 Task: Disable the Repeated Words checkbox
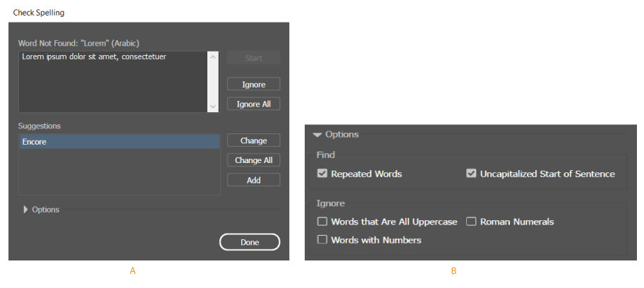322,174
